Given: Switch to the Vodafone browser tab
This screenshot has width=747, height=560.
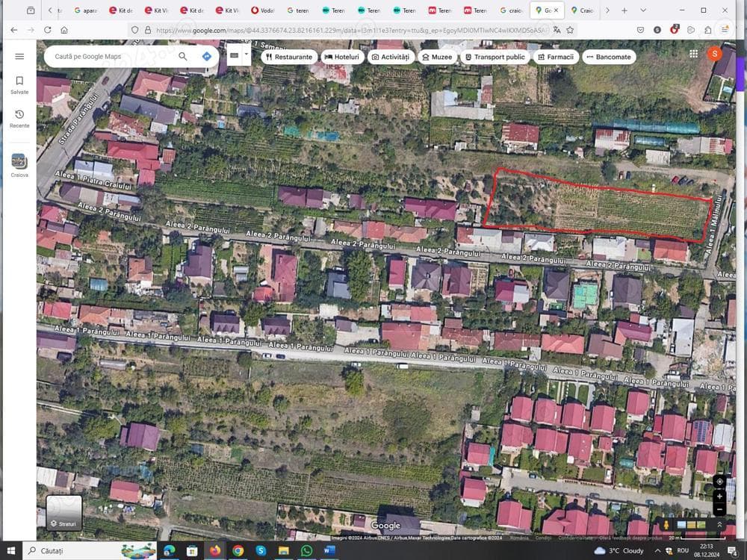Looking at the screenshot, I should (x=263, y=10).
